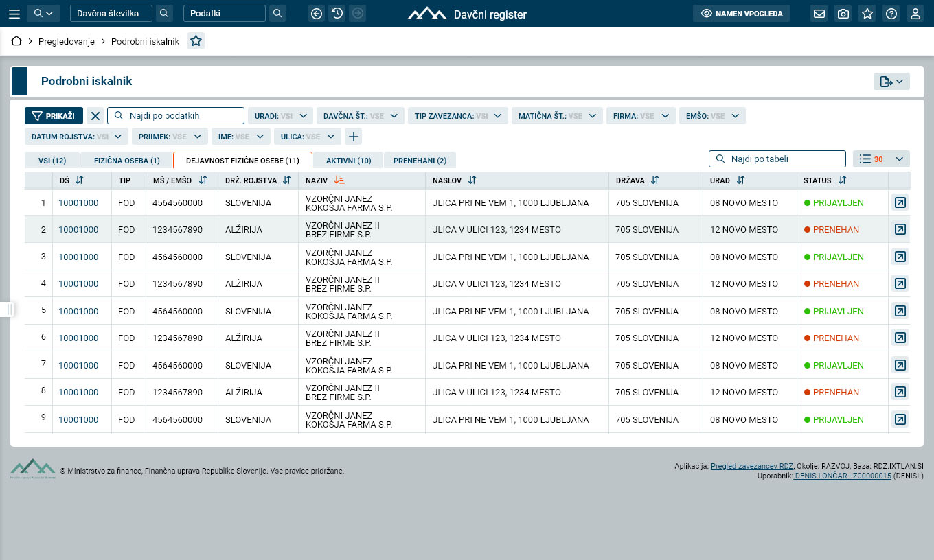The image size is (934, 560).
Task: Open messages envelope icon
Action: [819, 14]
